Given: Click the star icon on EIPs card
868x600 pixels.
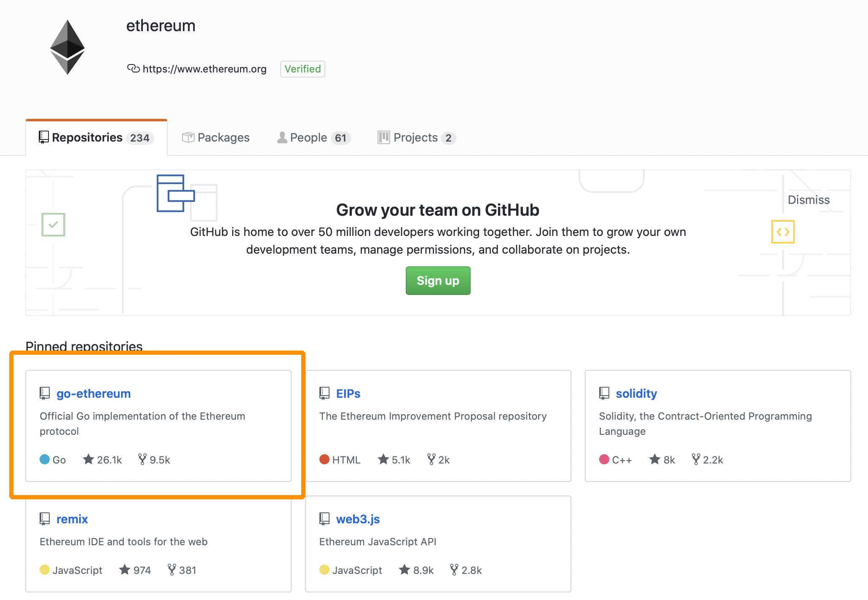Looking at the screenshot, I should coord(383,459).
